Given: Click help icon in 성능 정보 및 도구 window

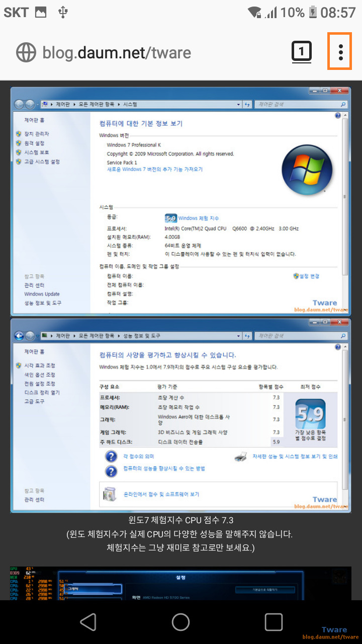Looking at the screenshot, I should pyautogui.click(x=338, y=347).
